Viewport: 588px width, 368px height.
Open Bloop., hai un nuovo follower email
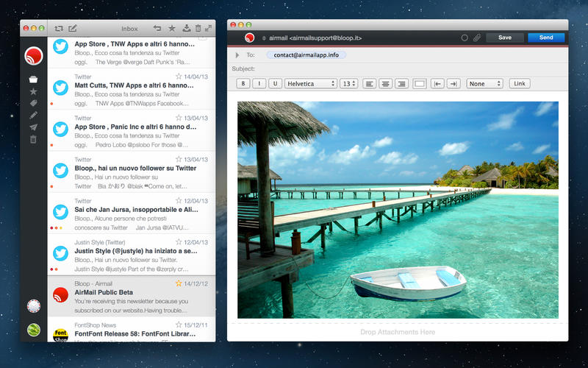click(x=132, y=172)
